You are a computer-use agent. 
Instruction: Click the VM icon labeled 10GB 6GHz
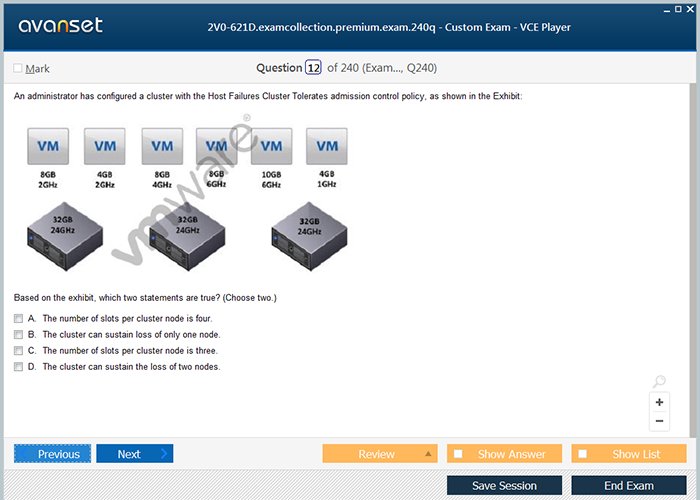coord(271,146)
